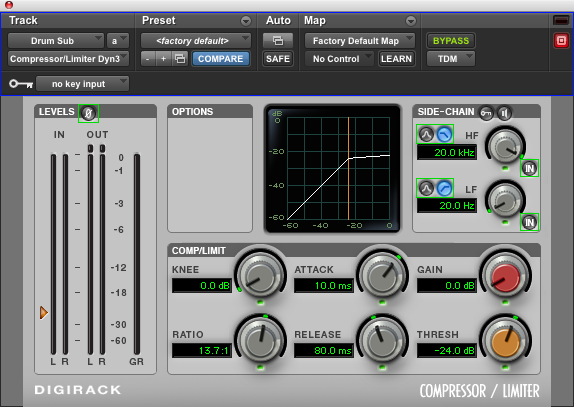
Task: Click the Gain 0.0 dB value field
Action: coord(447,285)
